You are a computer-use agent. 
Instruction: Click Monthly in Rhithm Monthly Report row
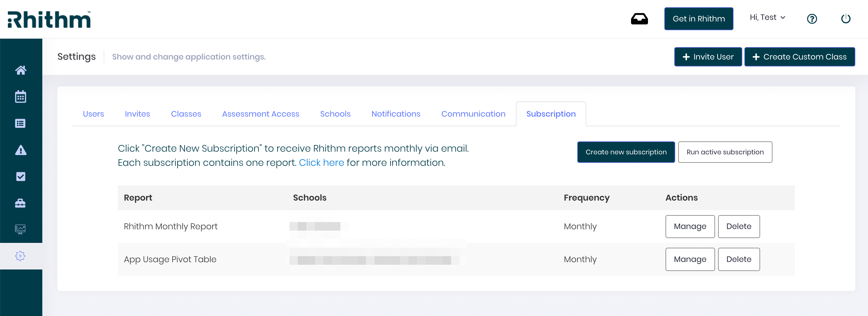580,226
